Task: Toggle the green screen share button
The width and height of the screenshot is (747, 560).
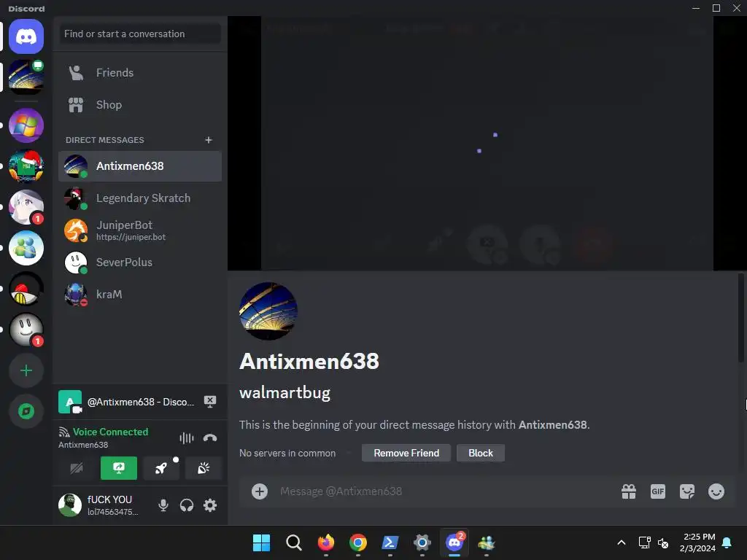Action: point(119,468)
